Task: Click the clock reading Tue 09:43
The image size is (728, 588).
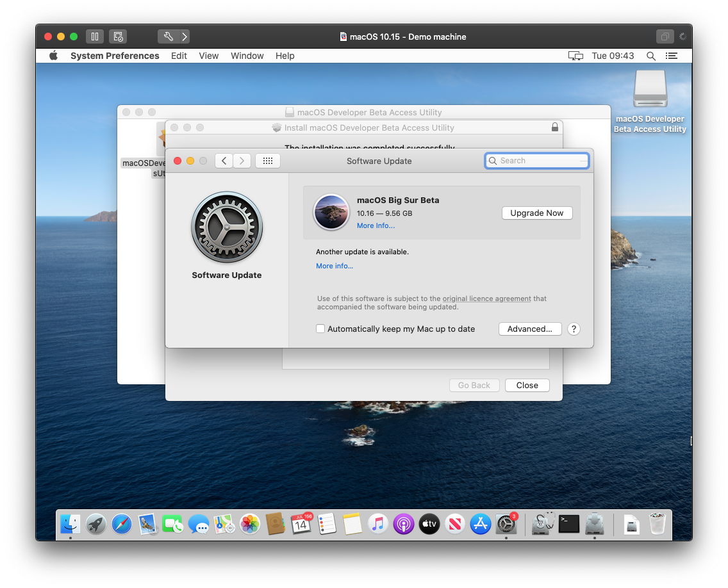Action: [613, 56]
